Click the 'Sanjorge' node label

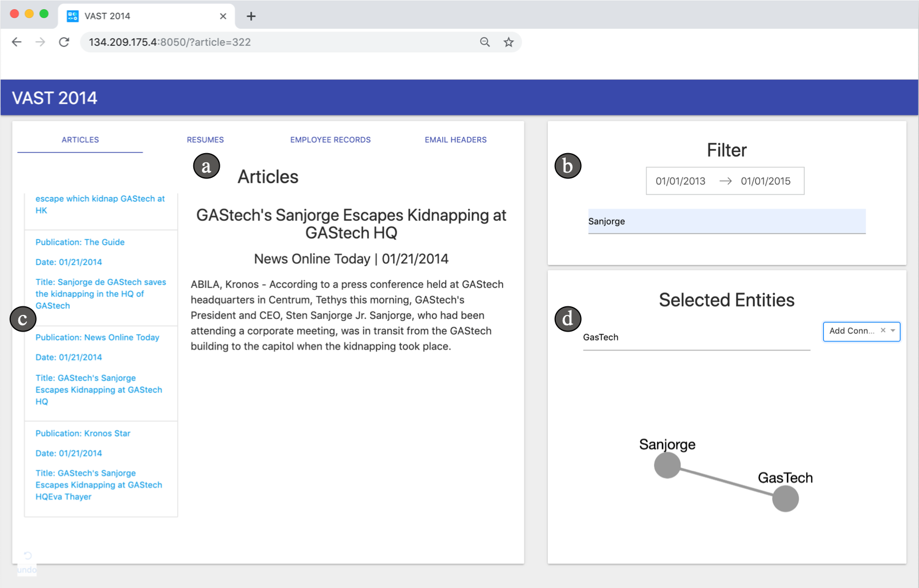tap(667, 445)
